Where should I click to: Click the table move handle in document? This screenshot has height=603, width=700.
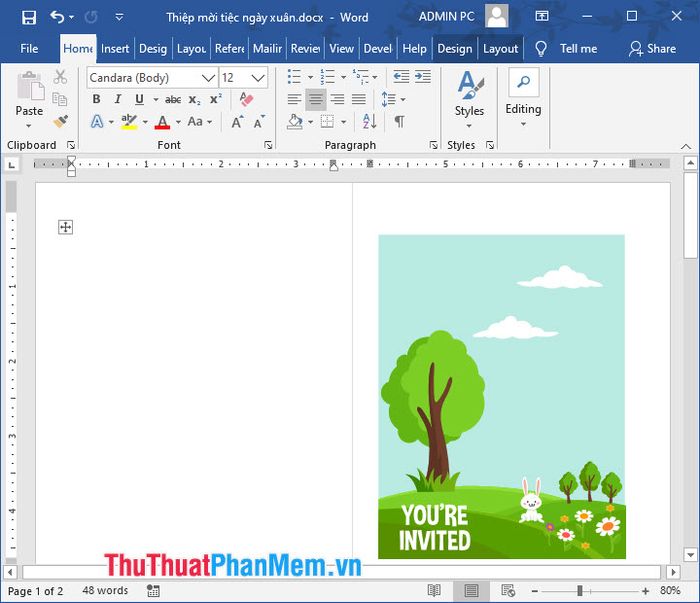66,228
